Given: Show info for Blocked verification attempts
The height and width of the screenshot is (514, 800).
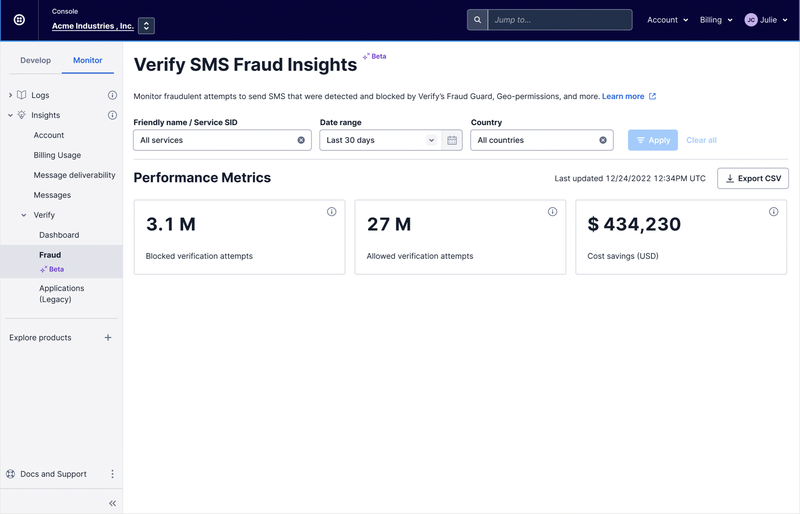Looking at the screenshot, I should pyautogui.click(x=332, y=212).
